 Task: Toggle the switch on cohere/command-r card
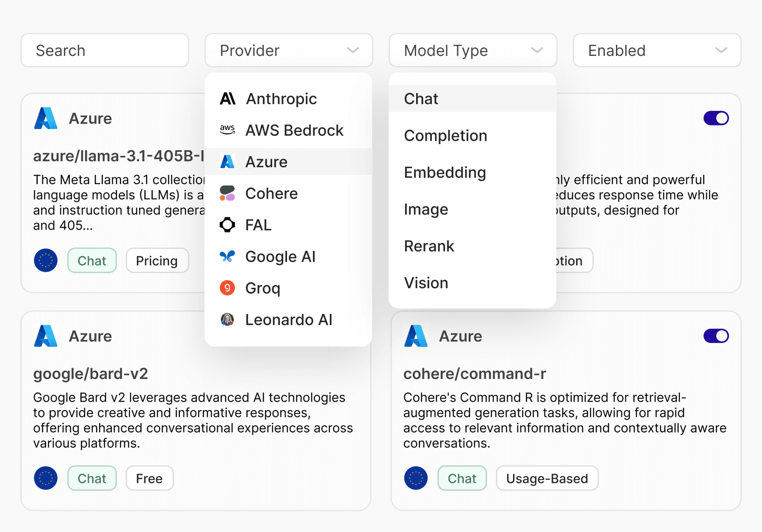716,336
